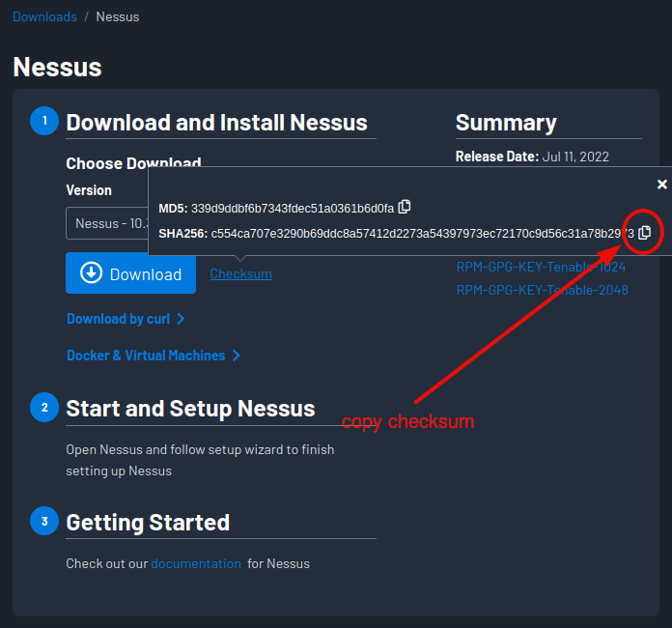Click the step 1 numbered circle
672x628 pixels.
(x=43, y=122)
